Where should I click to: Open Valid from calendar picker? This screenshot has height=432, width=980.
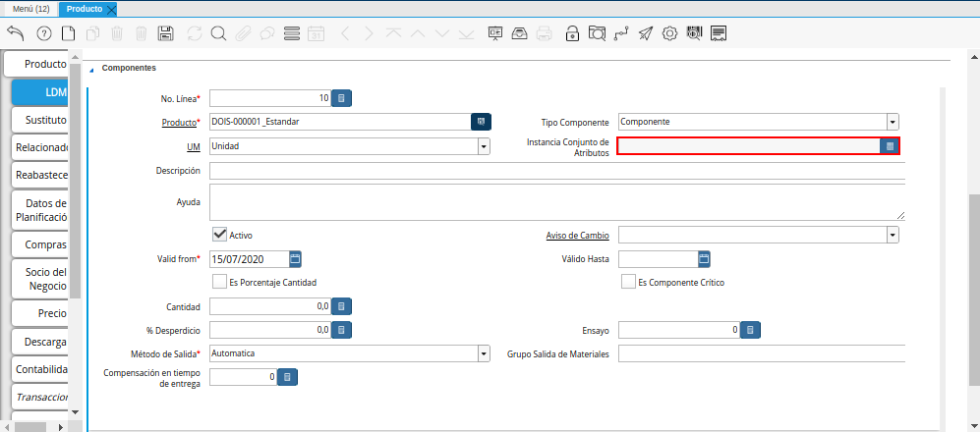click(x=295, y=259)
